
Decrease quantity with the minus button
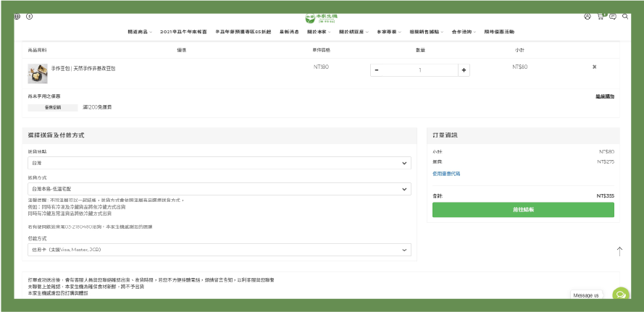[377, 70]
